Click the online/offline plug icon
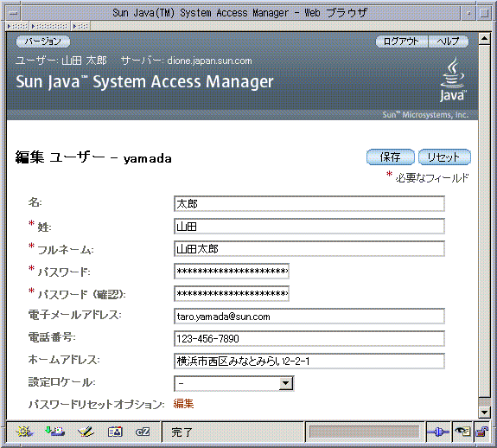 [x=438, y=432]
